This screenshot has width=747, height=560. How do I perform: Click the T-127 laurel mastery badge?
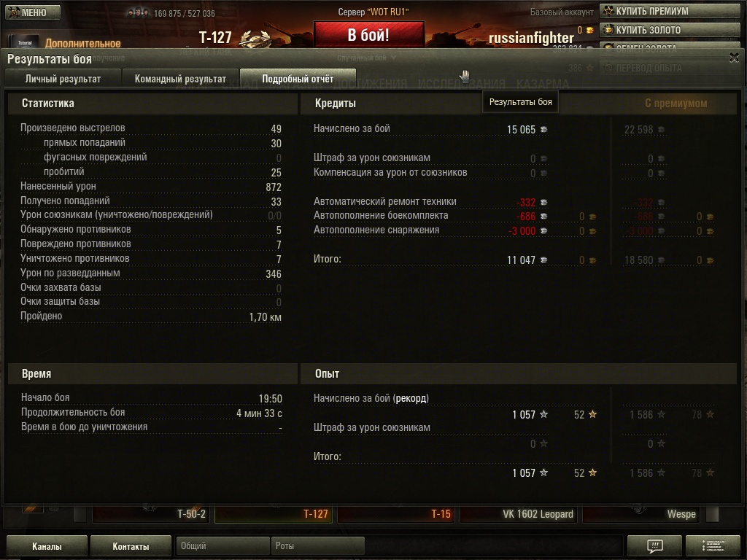pos(255,38)
